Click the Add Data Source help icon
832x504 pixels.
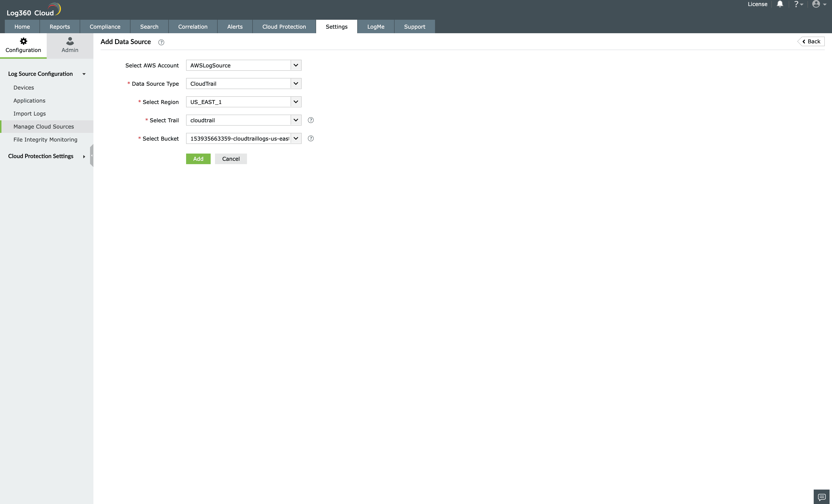click(x=161, y=42)
